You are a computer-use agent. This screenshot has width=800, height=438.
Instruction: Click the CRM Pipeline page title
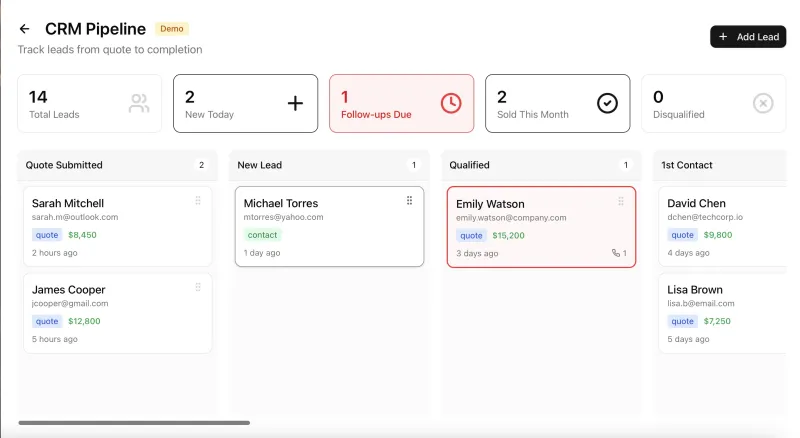click(95, 29)
